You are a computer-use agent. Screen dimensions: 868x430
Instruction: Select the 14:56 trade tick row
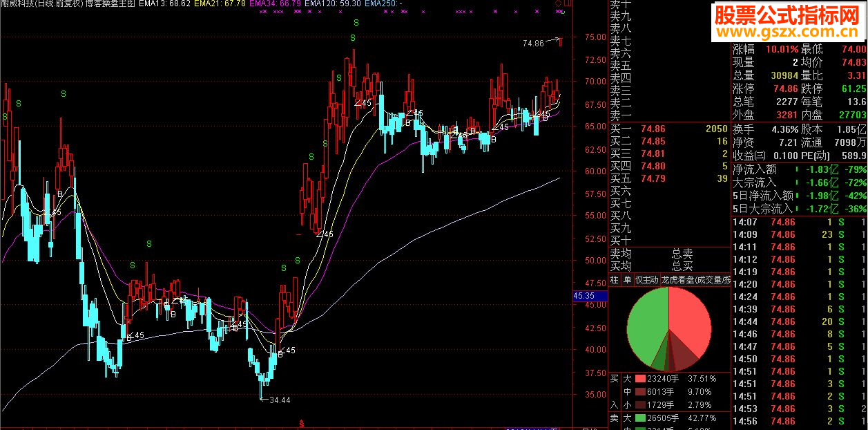coord(800,421)
